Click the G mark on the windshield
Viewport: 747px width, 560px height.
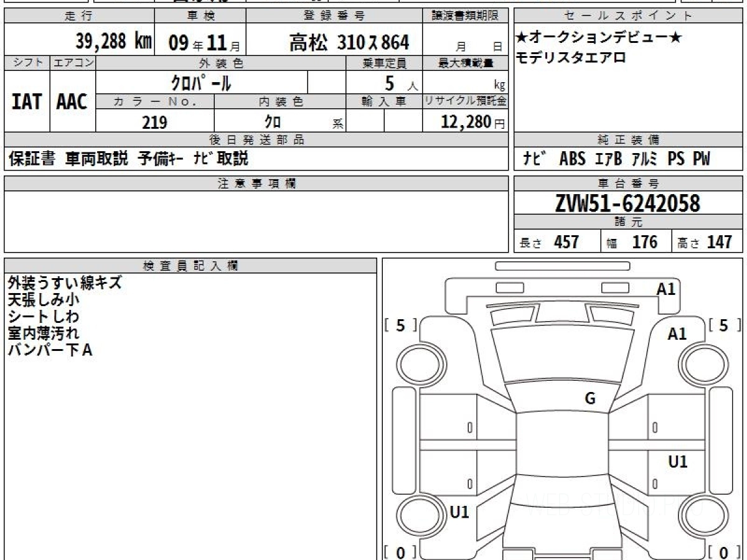click(590, 399)
